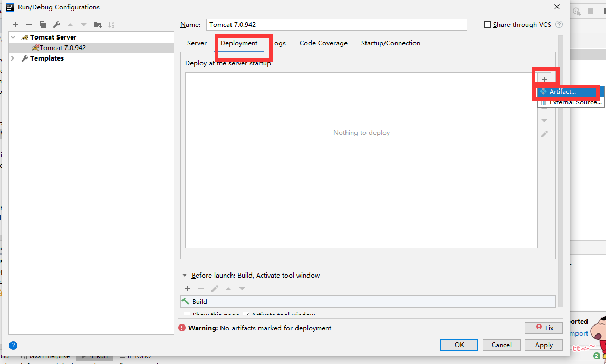Remove selected configuration with minus icon
This screenshot has height=364, width=606.
[x=28, y=25]
